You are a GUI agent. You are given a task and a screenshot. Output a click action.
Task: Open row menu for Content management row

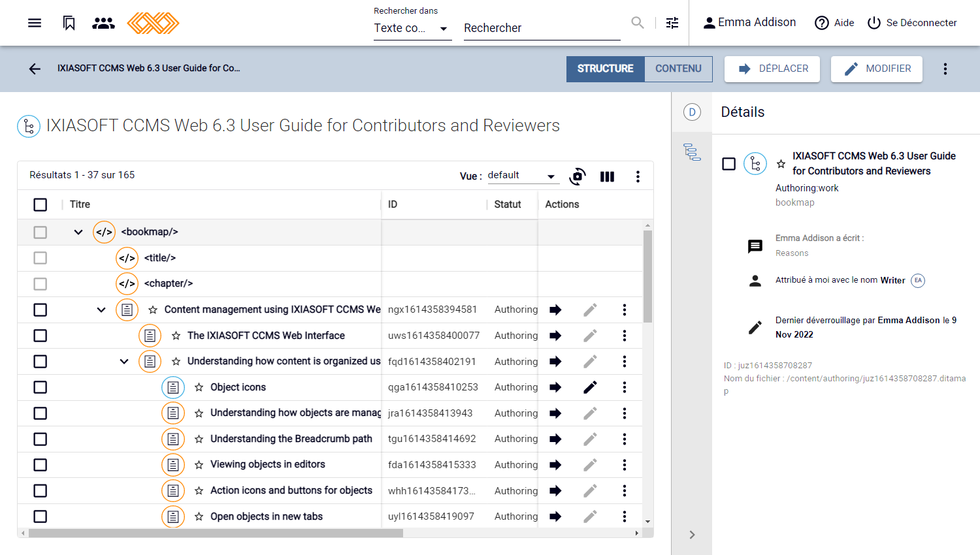coord(625,309)
